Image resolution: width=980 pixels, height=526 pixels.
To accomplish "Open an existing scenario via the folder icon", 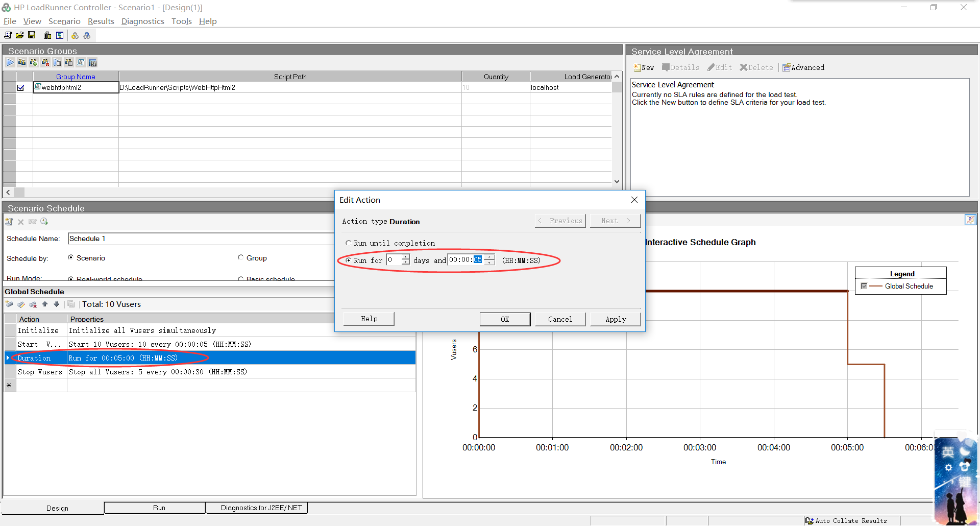I will click(x=19, y=35).
